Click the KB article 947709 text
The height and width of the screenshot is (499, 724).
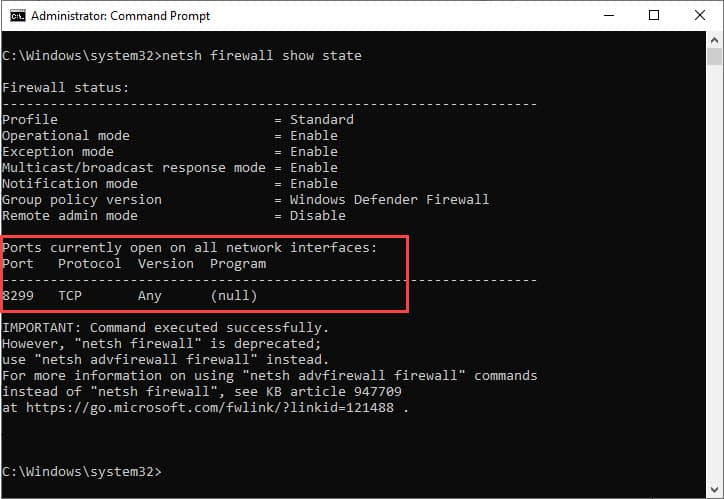click(334, 391)
